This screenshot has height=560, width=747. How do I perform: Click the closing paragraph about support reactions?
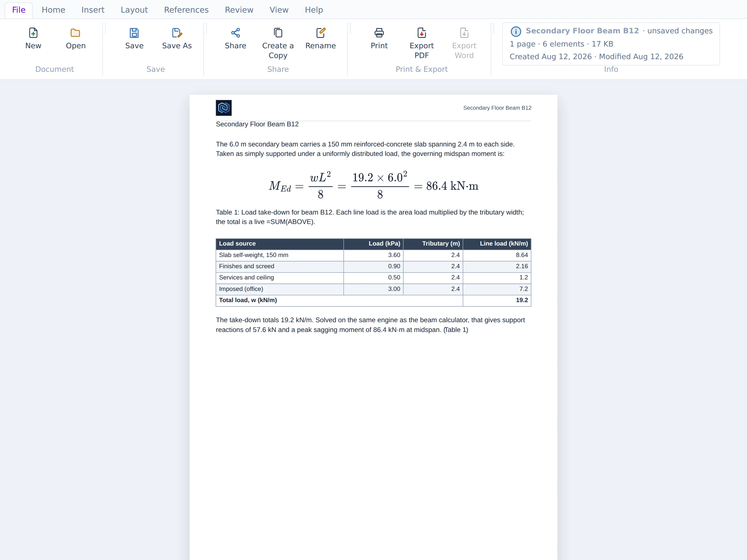[x=370, y=325]
